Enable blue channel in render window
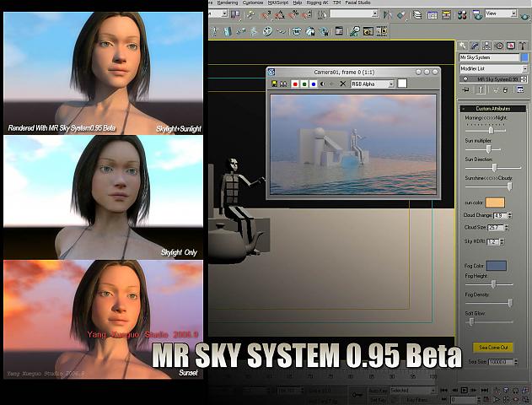This screenshot has width=532, height=405. tap(314, 84)
